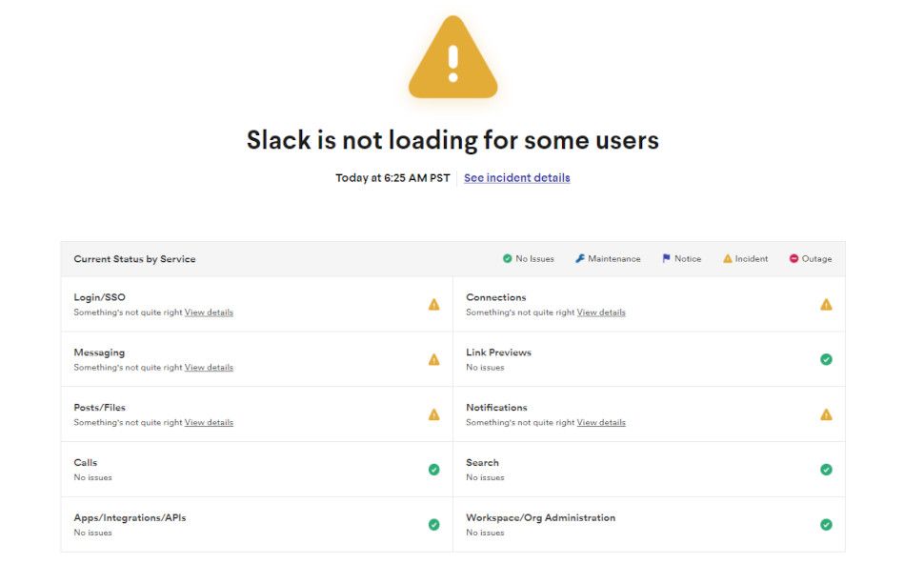Click the warning icon for Notifications
Screen dimensions: 924x564
[x=826, y=414]
